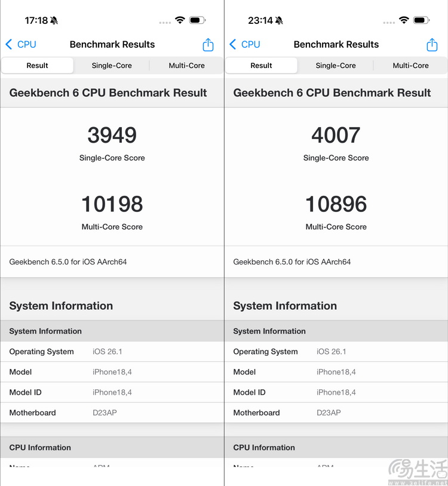Viewport: 448px width, 486px height.
Task: Tap the share icon in left screenshot
Action: click(208, 45)
